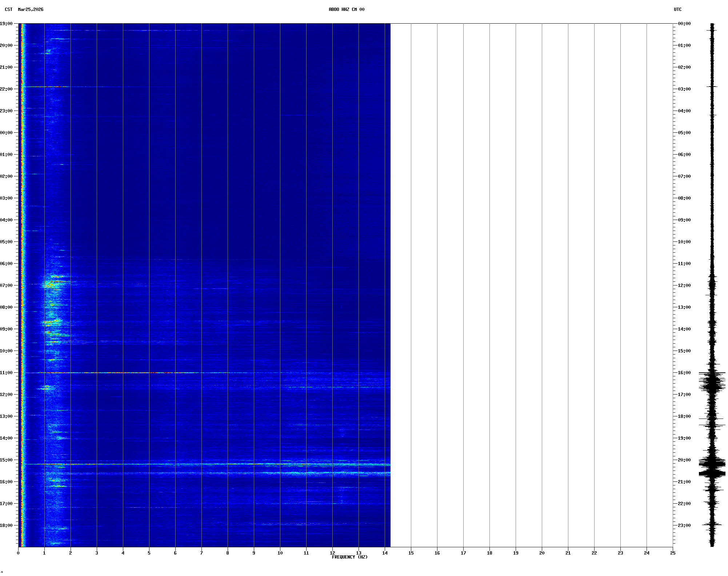Click the CST timezone label
This screenshot has height=576, width=728.
[x=8, y=9]
